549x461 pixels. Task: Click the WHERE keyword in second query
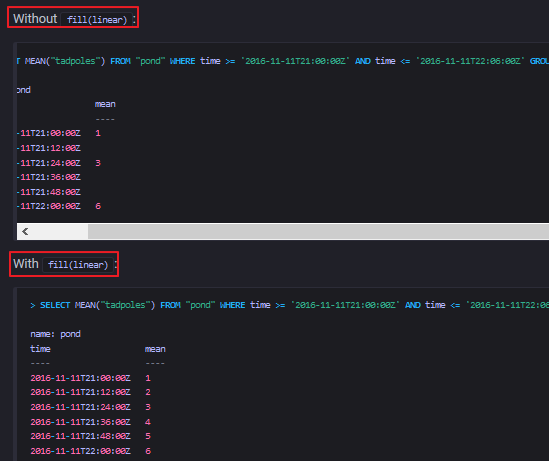232,305
